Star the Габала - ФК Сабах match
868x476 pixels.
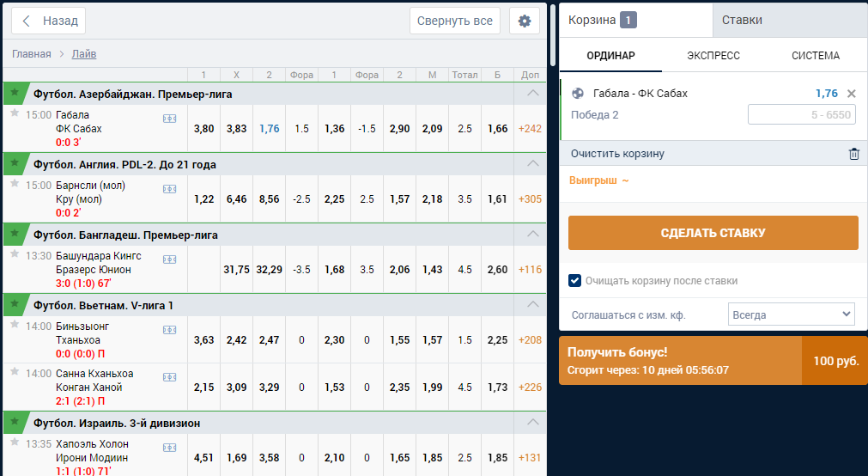15,113
